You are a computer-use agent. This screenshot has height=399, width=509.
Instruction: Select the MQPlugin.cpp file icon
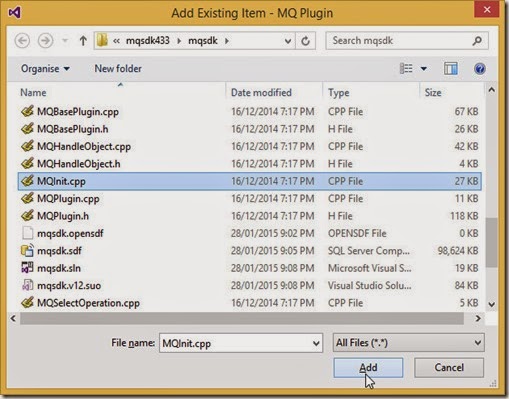(27, 198)
